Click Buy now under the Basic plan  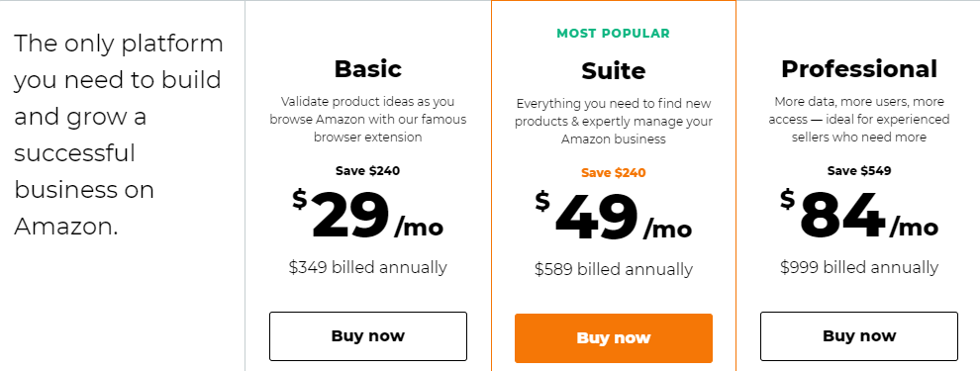pos(368,336)
